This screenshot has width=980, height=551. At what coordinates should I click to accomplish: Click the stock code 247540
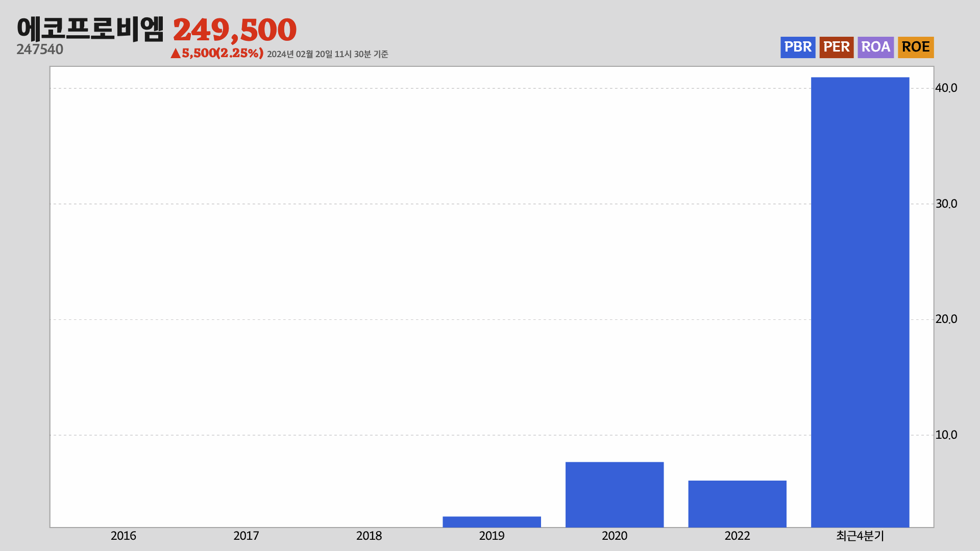[40, 49]
